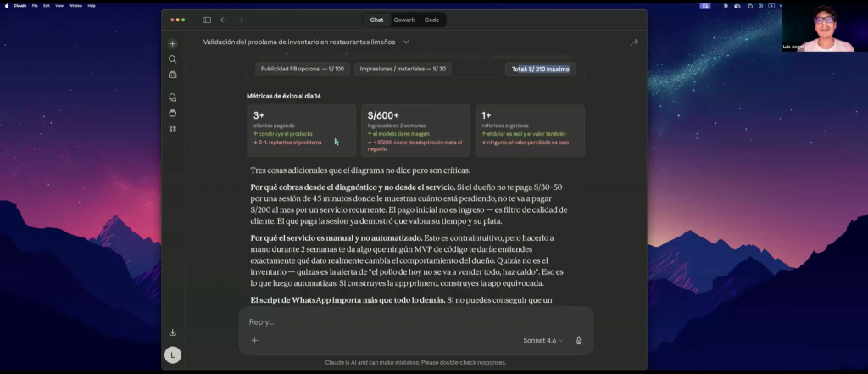The height and width of the screenshot is (374, 868).
Task: Add attachment with plus in reply box
Action: pos(254,340)
